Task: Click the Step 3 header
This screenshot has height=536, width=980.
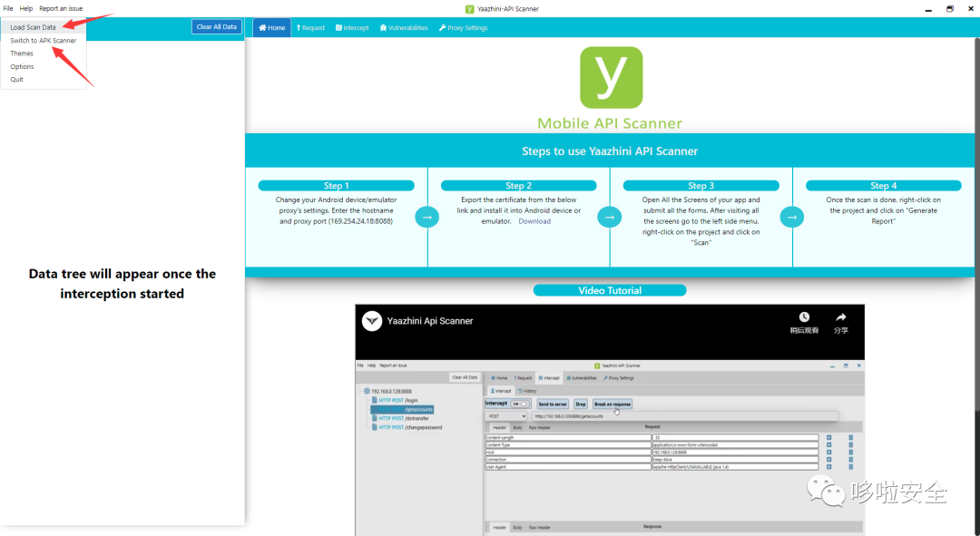Action: [701, 186]
